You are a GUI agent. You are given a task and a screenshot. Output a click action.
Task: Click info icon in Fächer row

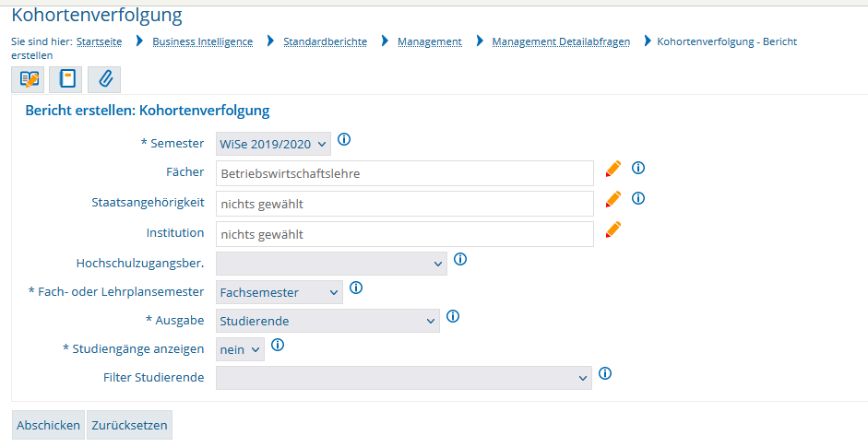point(637,169)
